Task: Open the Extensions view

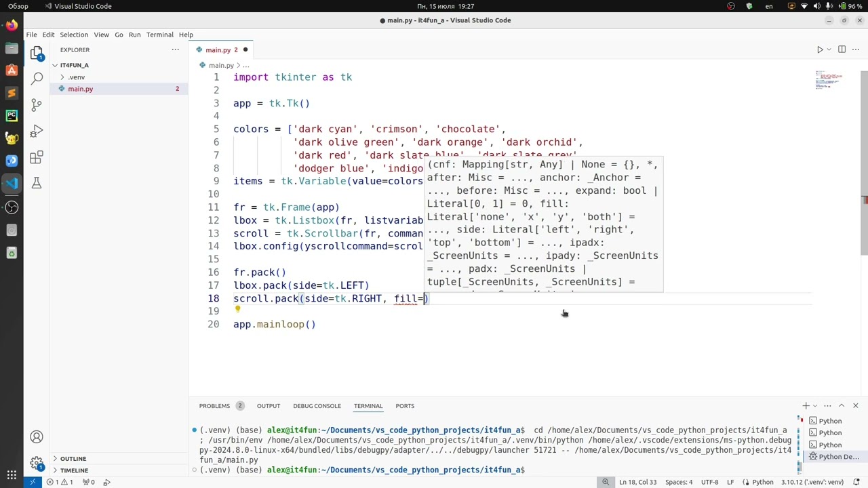Action: click(37, 157)
